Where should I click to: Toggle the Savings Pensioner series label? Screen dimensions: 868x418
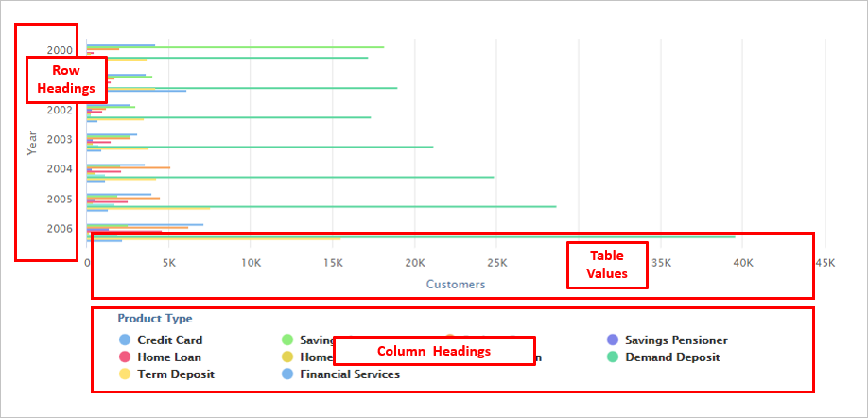click(676, 340)
